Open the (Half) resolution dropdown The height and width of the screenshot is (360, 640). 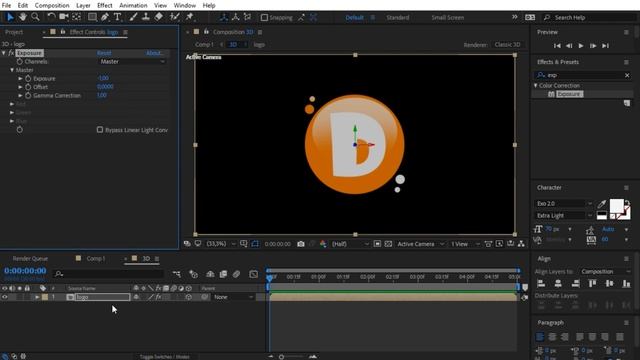pyautogui.click(x=350, y=244)
